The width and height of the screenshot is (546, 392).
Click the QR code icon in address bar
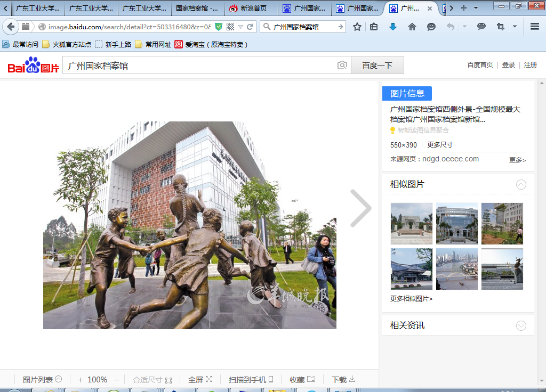point(230,27)
